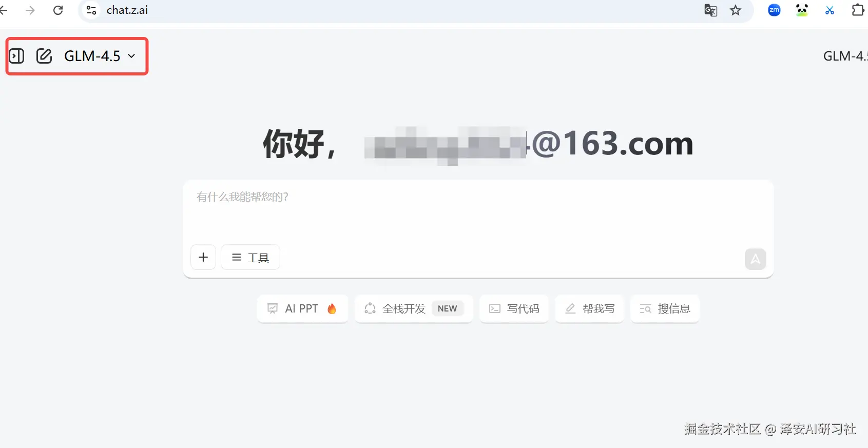Choose the 全栈开发 shortcut

414,308
